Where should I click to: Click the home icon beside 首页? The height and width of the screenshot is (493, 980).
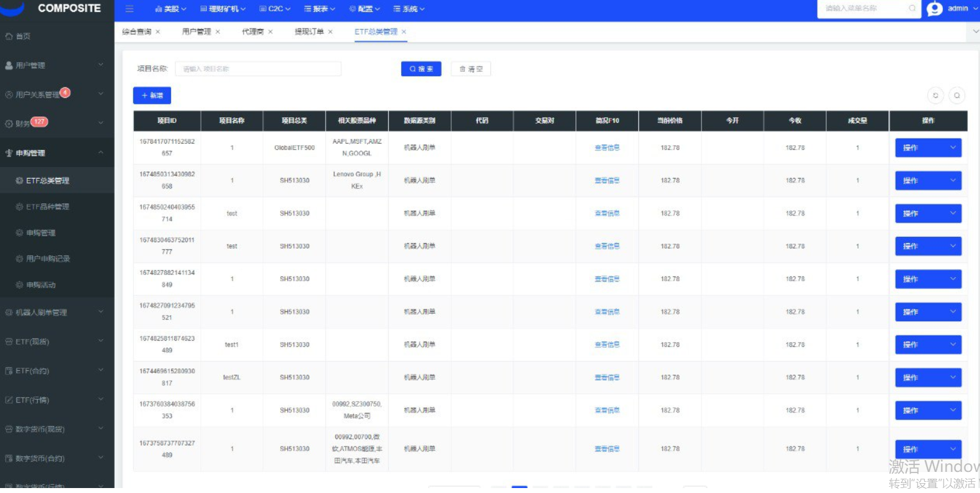click(9, 37)
